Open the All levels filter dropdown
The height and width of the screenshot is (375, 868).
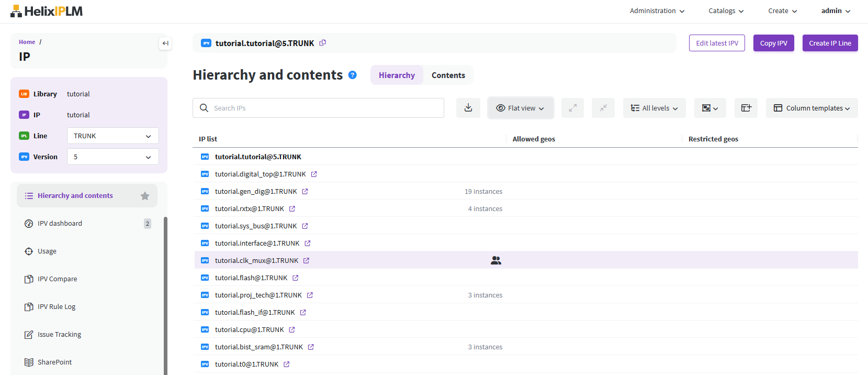(x=654, y=108)
